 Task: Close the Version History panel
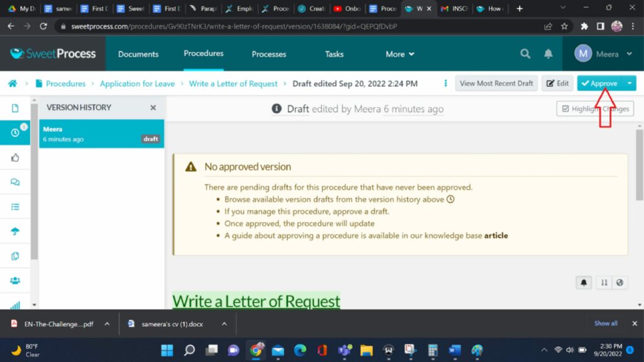pyautogui.click(x=153, y=107)
